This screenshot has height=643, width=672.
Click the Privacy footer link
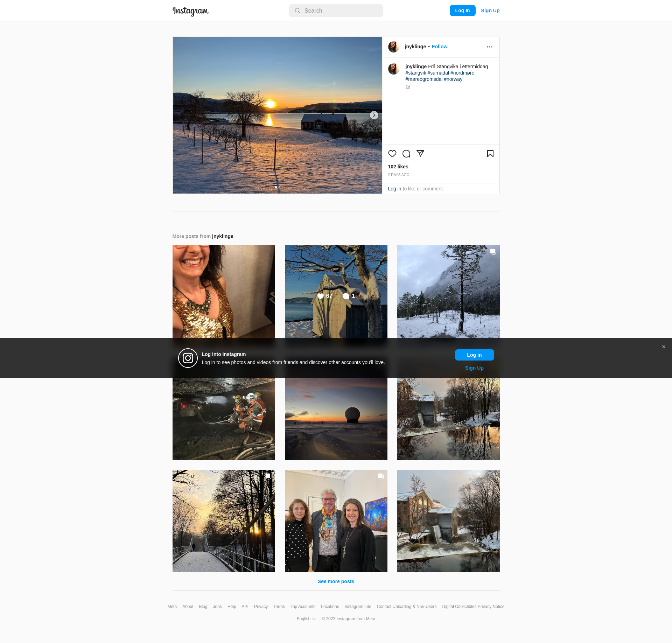[x=261, y=607]
